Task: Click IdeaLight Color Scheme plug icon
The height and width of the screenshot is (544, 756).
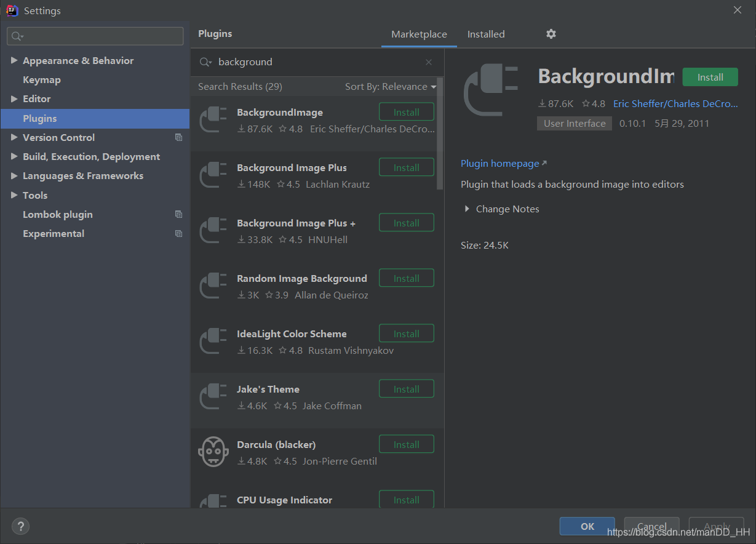Action: (213, 341)
